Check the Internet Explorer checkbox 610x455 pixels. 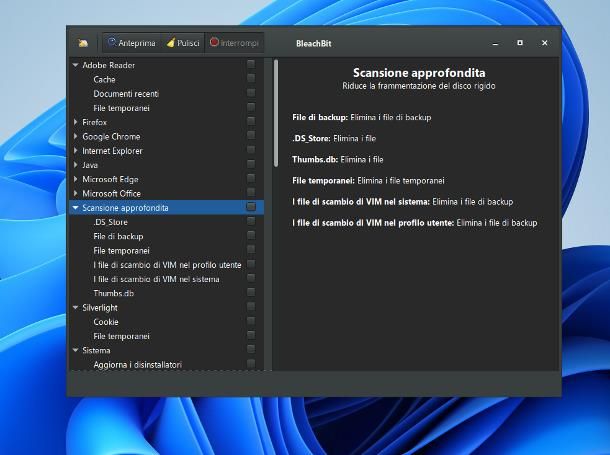coord(251,150)
